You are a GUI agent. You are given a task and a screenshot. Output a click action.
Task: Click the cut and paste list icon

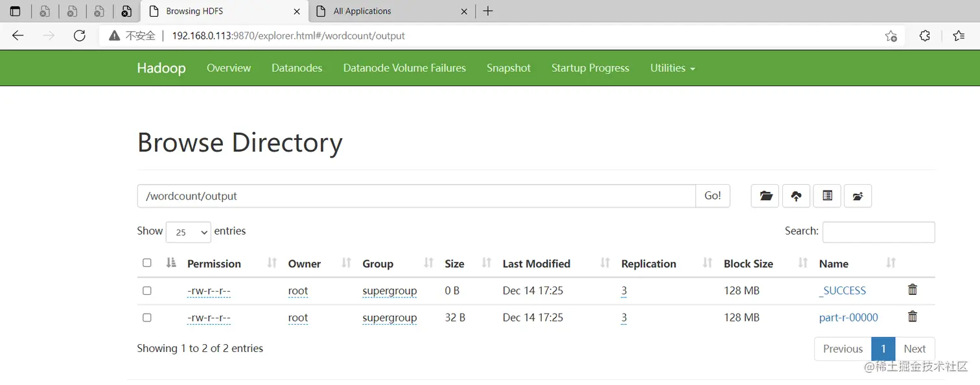point(827,196)
